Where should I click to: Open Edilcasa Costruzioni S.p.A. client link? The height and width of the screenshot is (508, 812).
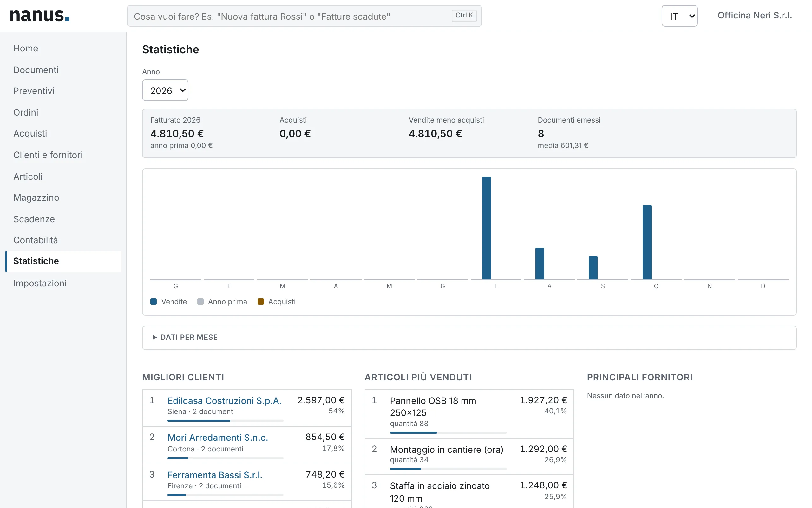(x=225, y=400)
